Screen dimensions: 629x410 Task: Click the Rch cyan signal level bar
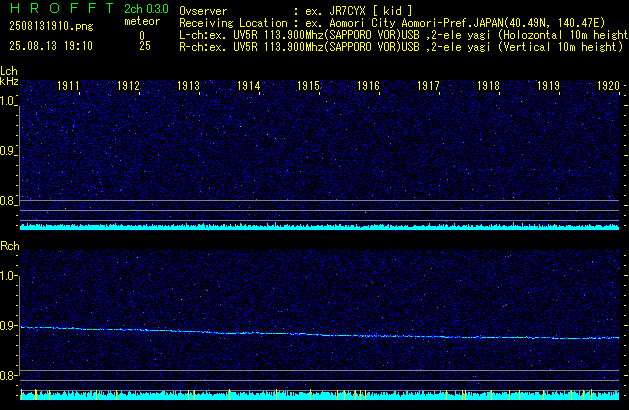point(320,395)
